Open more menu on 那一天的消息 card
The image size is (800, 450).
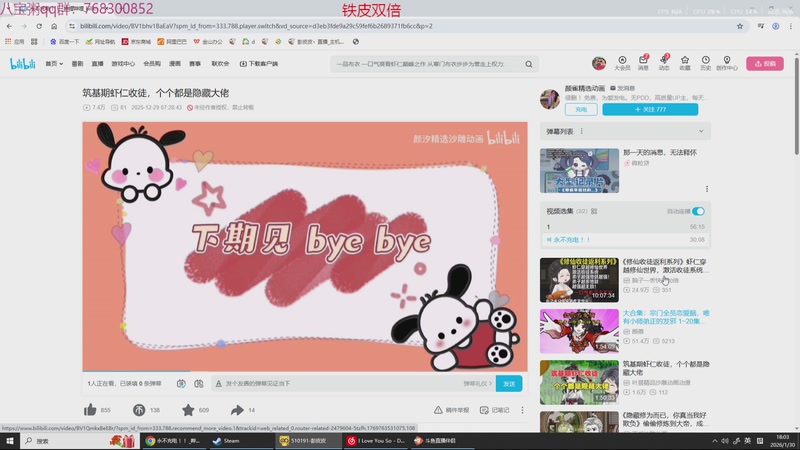707,189
